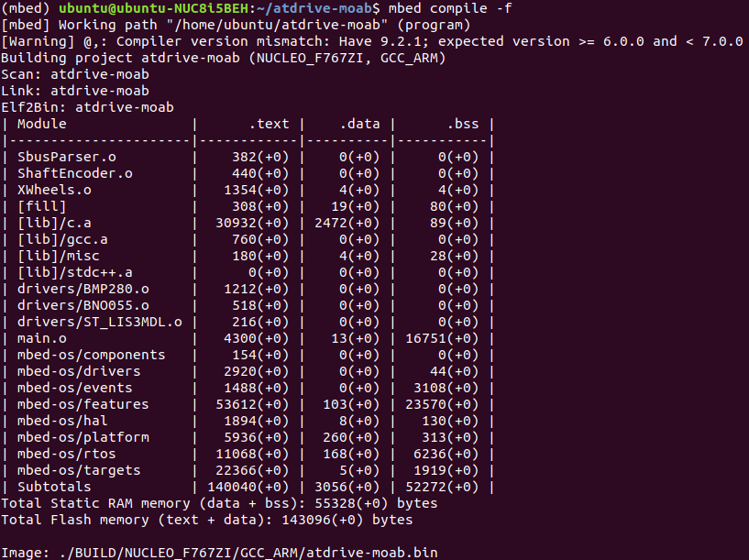Click the 'mbed-os/features' module name
The height and width of the screenshot is (560, 749).
click(83, 404)
